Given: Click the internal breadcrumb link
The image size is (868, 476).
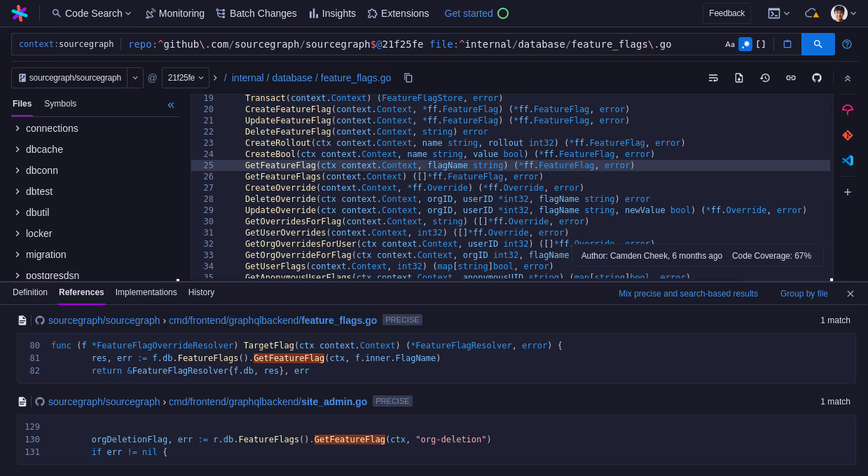Looking at the screenshot, I should point(248,78).
